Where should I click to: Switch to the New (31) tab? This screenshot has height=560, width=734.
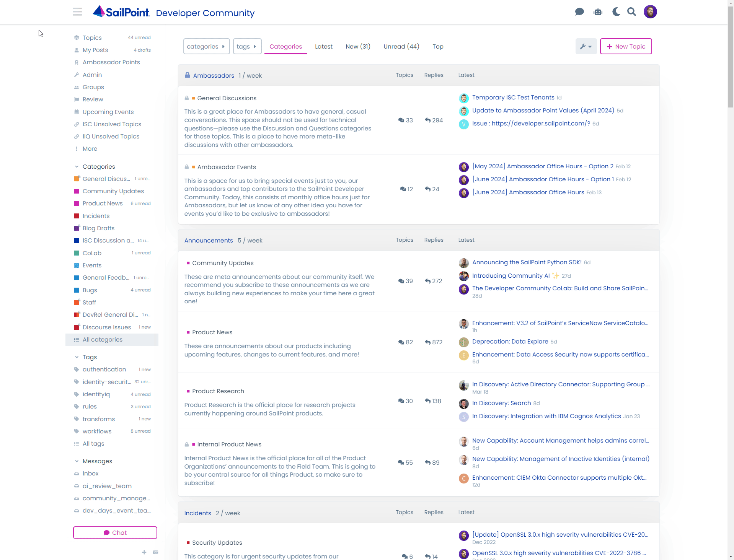[x=358, y=46]
